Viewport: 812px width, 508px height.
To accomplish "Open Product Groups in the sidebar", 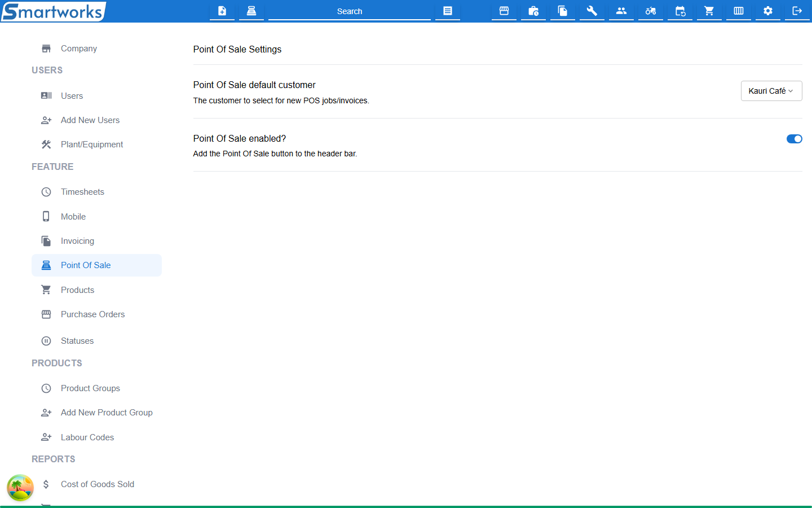I will 96,388.
